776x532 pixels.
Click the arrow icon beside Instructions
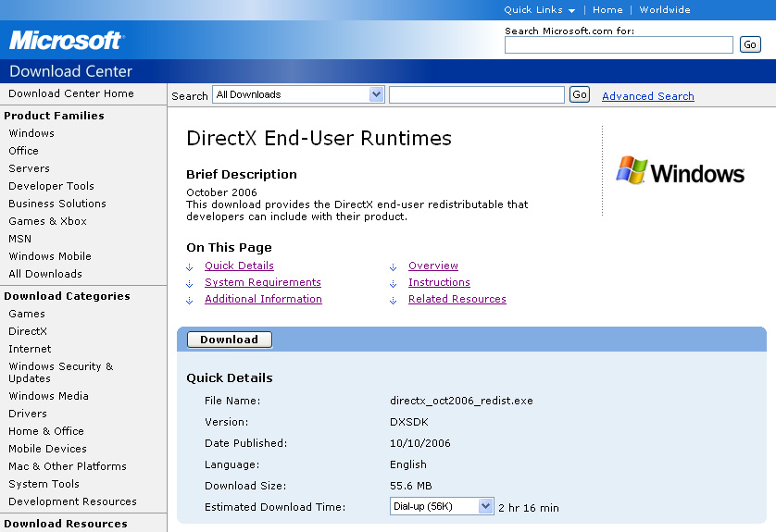(394, 283)
